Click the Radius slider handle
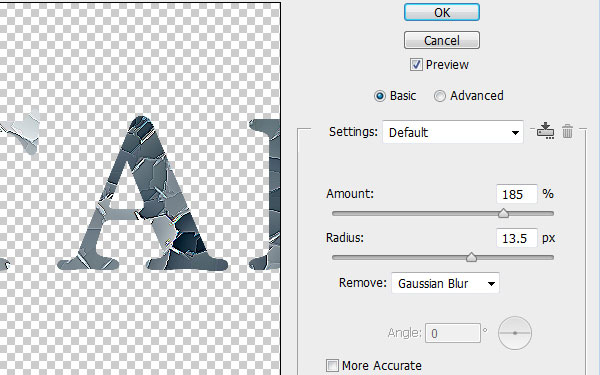 (x=471, y=257)
